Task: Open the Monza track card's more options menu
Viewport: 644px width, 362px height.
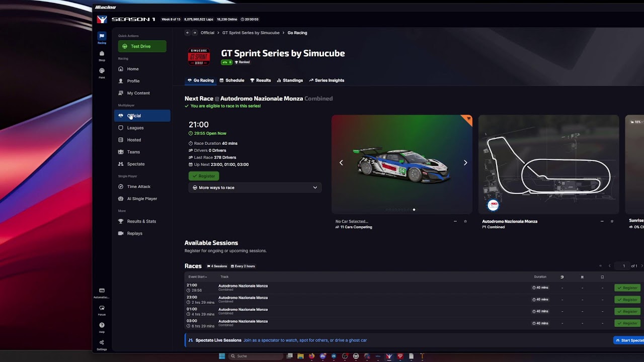Action: [602, 221]
